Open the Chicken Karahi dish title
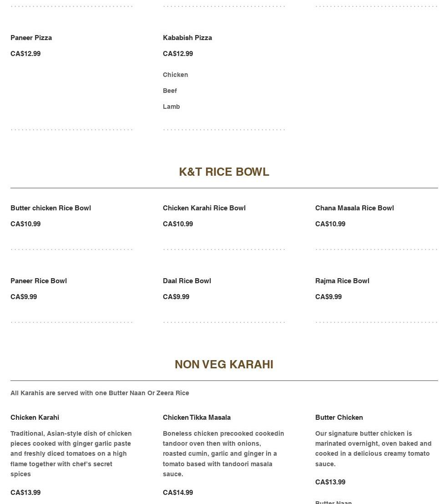The width and height of the screenshot is (439, 504). 35,417
